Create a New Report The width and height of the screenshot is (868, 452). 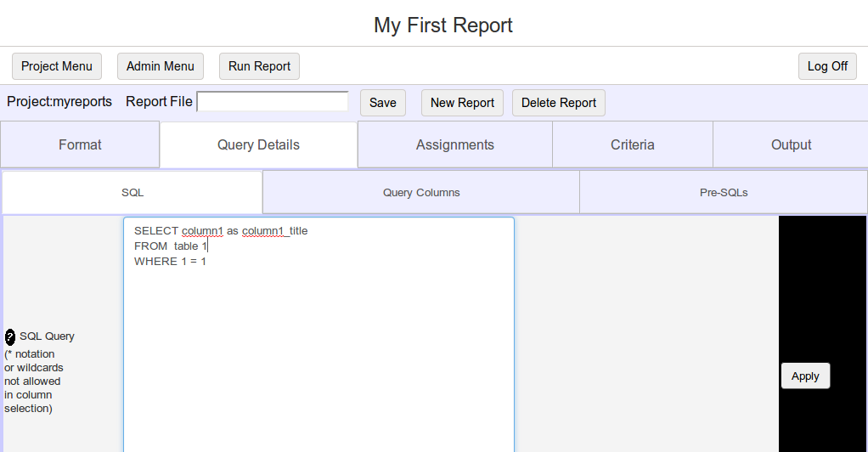[x=462, y=103]
